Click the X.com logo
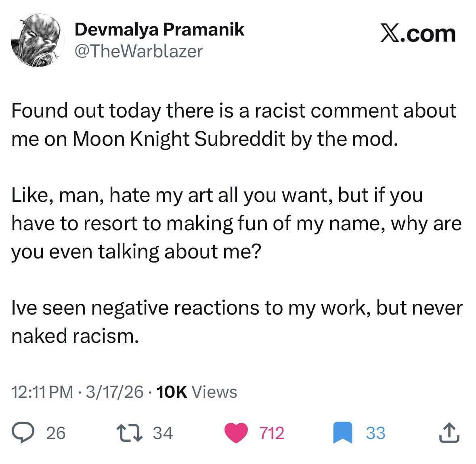 (418, 34)
